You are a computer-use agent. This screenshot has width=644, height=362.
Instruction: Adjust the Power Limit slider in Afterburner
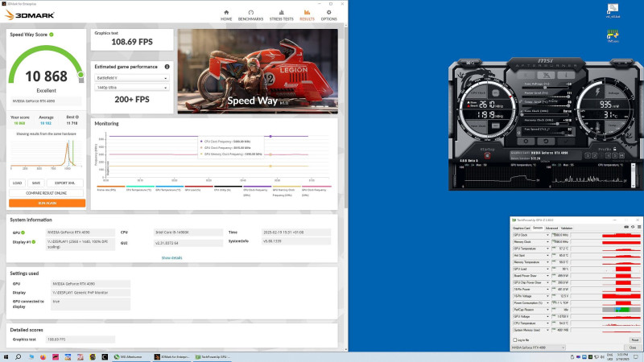click(545, 97)
